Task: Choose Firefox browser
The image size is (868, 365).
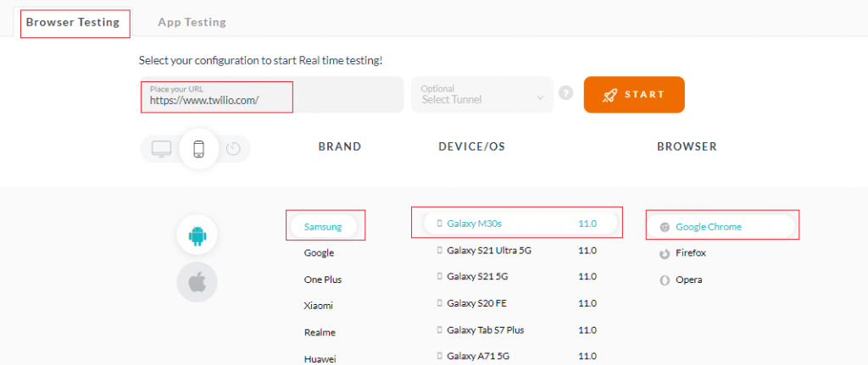Action: pos(691,253)
